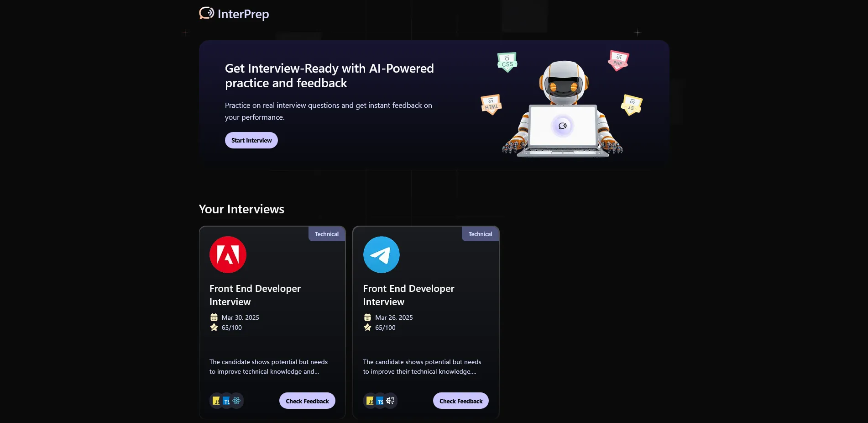Viewport: 868px width, 423px height.
Task: Click the tech stack gear icon on the Telegram card
Action: (x=390, y=401)
